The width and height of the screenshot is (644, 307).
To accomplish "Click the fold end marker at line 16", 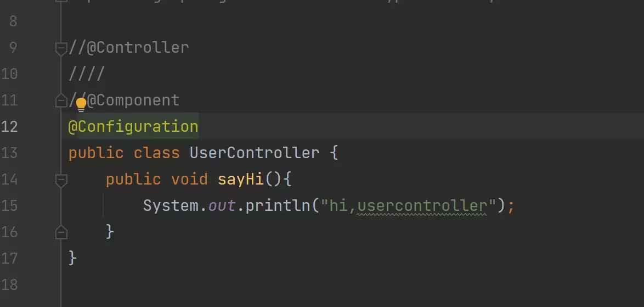I will point(61,232).
